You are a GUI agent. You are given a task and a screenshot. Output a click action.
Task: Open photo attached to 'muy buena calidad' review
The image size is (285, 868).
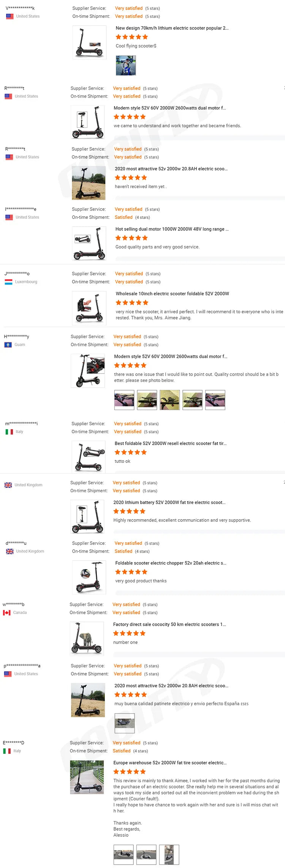125,723
